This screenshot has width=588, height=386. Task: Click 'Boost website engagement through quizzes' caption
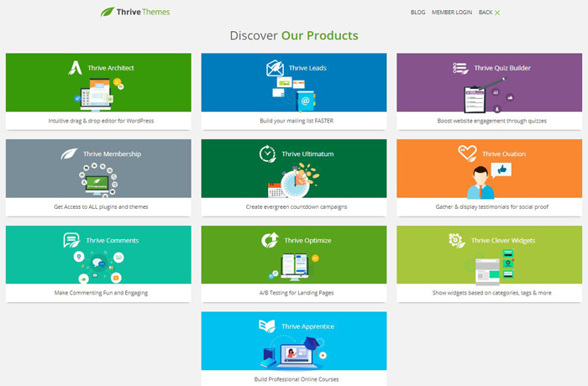point(491,121)
